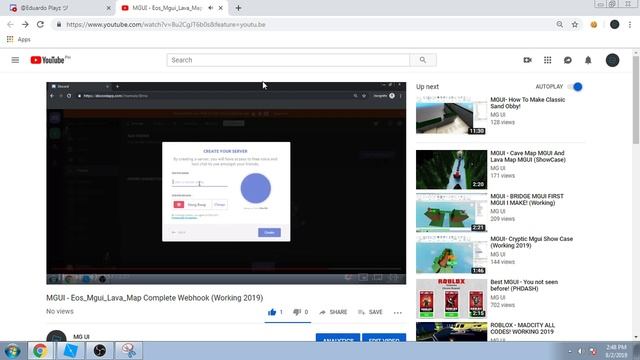Click the Cryptic Mgui video thumbnail
This screenshot has height=360, width=640.
(x=451, y=256)
